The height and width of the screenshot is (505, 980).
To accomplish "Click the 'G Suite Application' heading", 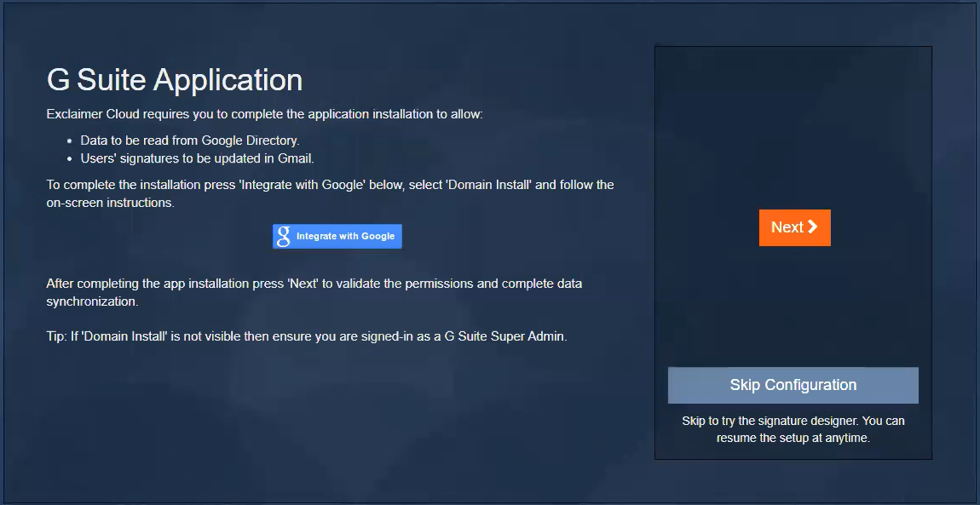I will point(175,80).
